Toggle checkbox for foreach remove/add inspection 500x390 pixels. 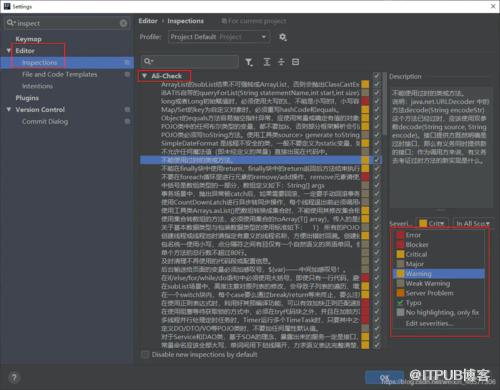coord(377,177)
